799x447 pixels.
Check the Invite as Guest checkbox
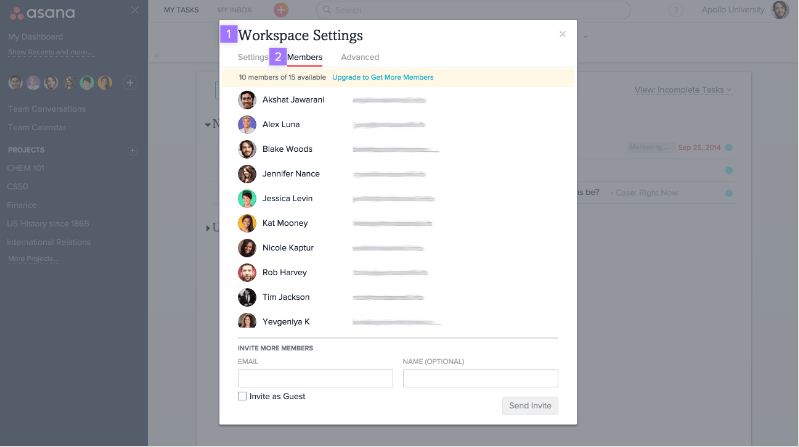point(242,396)
